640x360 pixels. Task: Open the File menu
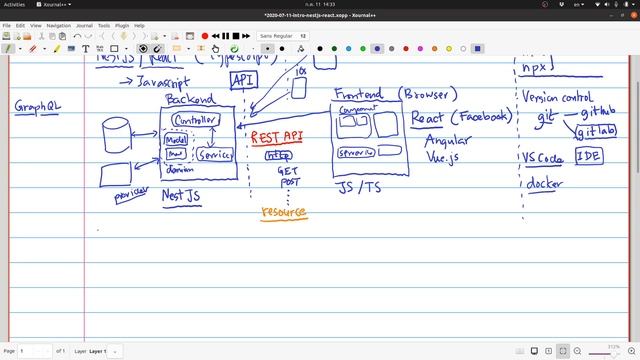7,25
